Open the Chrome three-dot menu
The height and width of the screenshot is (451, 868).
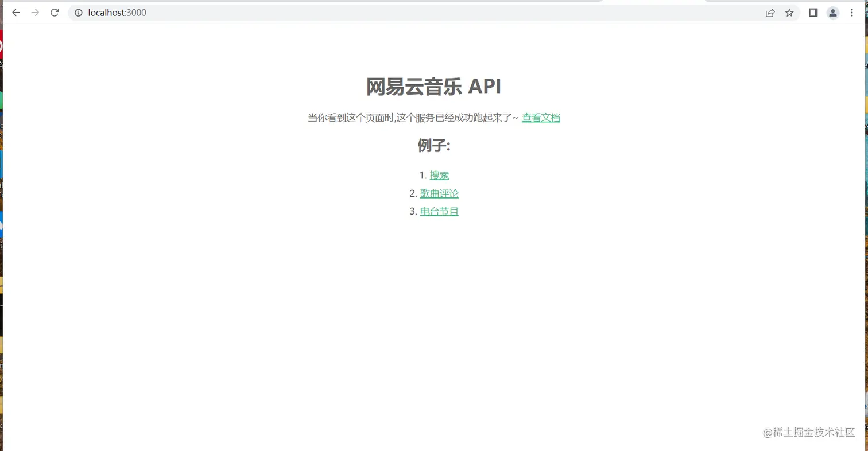852,13
